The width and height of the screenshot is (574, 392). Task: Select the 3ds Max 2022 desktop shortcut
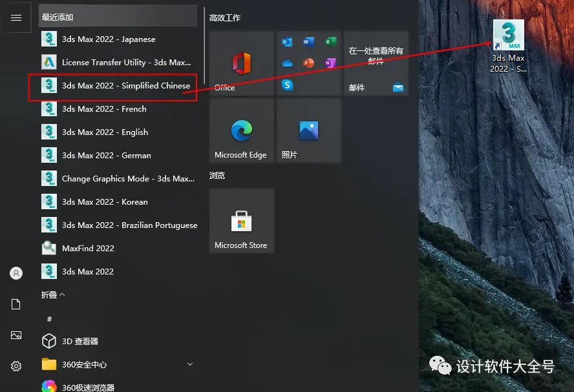[x=509, y=46]
